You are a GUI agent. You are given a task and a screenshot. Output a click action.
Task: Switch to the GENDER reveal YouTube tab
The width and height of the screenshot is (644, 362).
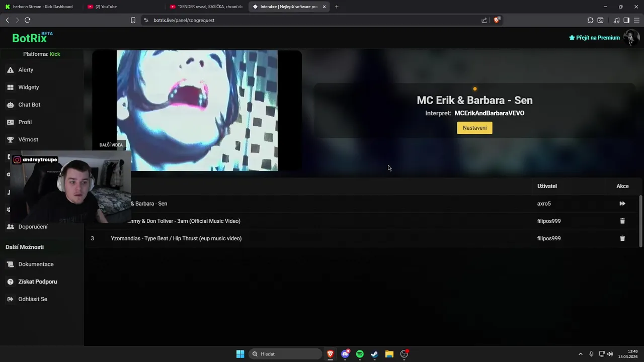pyautogui.click(x=206, y=7)
